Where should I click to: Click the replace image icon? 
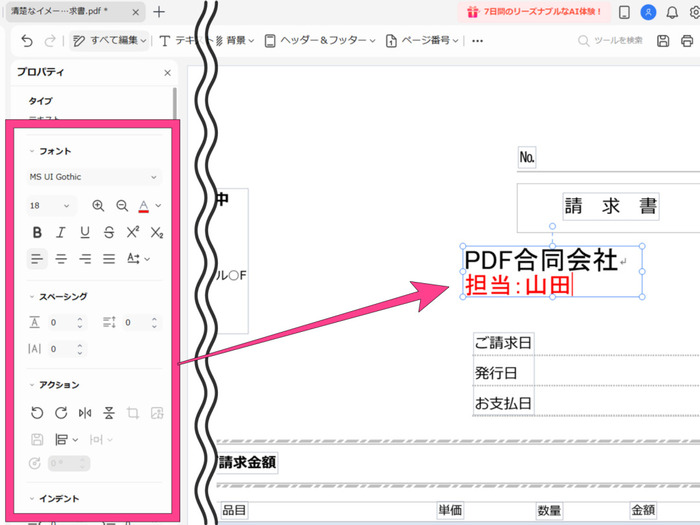(x=157, y=413)
